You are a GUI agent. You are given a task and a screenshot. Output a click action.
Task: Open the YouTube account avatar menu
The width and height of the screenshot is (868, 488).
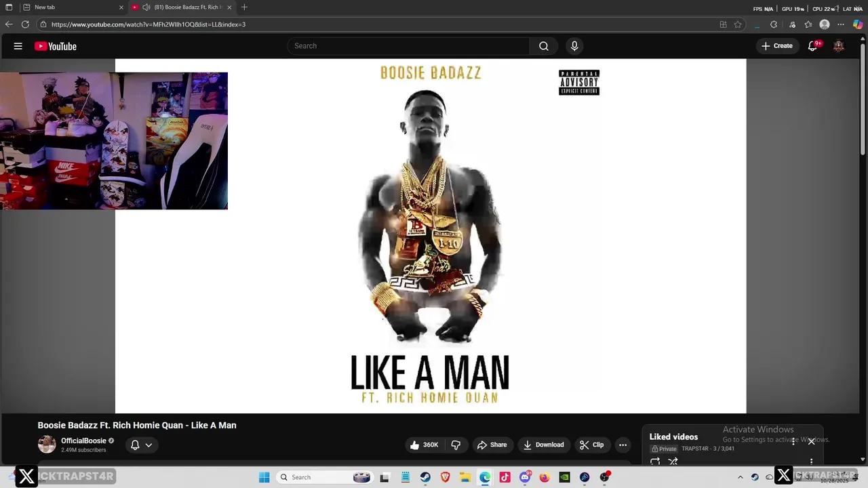(839, 46)
